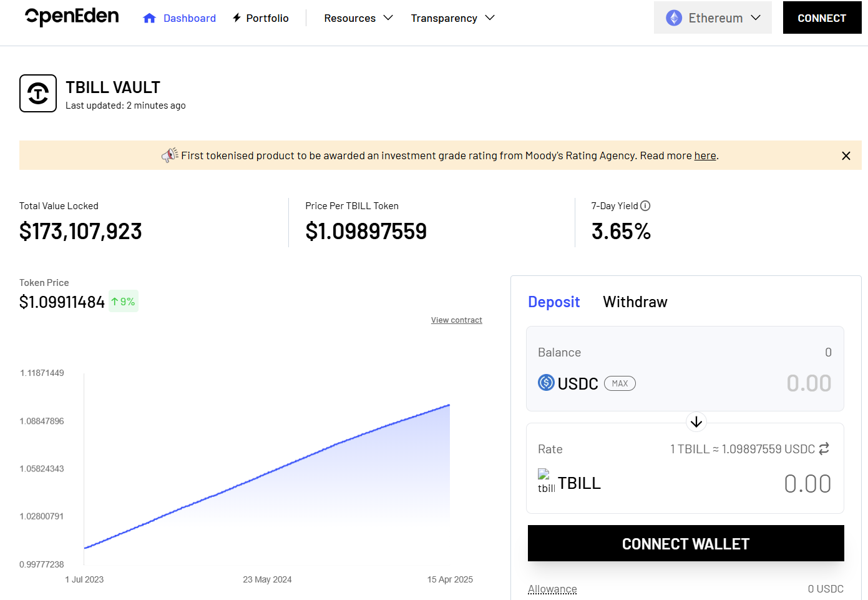Screen dimensions: 868x600
Task: Switch to the Deposit tab
Action: (x=553, y=302)
